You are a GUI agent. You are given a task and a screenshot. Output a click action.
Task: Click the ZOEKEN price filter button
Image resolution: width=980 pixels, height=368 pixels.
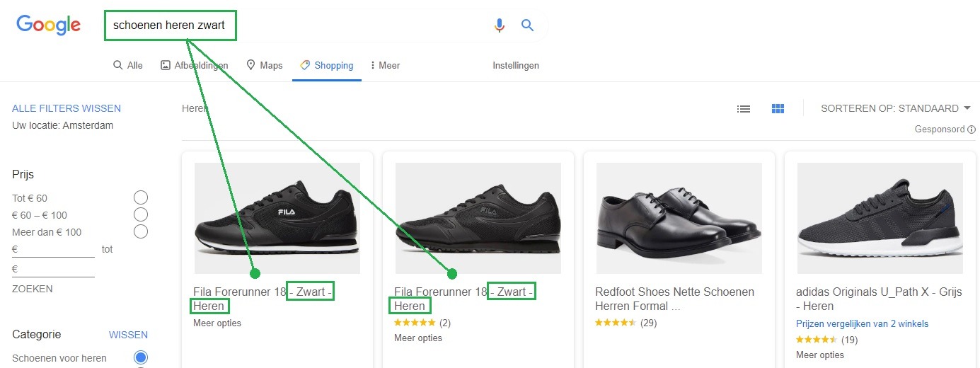click(33, 289)
